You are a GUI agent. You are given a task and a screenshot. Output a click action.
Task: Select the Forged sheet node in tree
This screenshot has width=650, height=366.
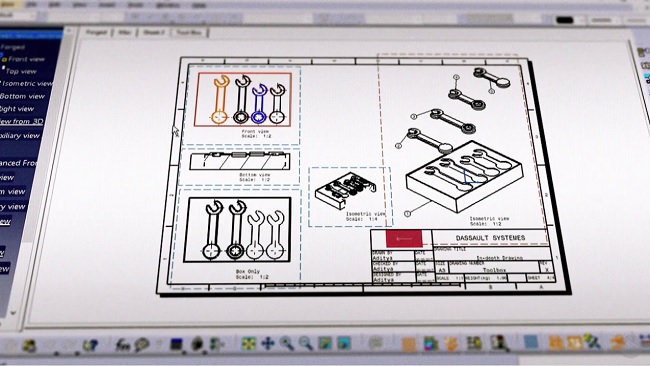12,47
